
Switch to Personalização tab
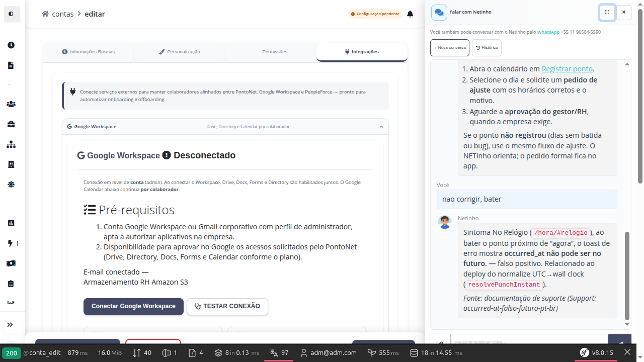[180, 52]
